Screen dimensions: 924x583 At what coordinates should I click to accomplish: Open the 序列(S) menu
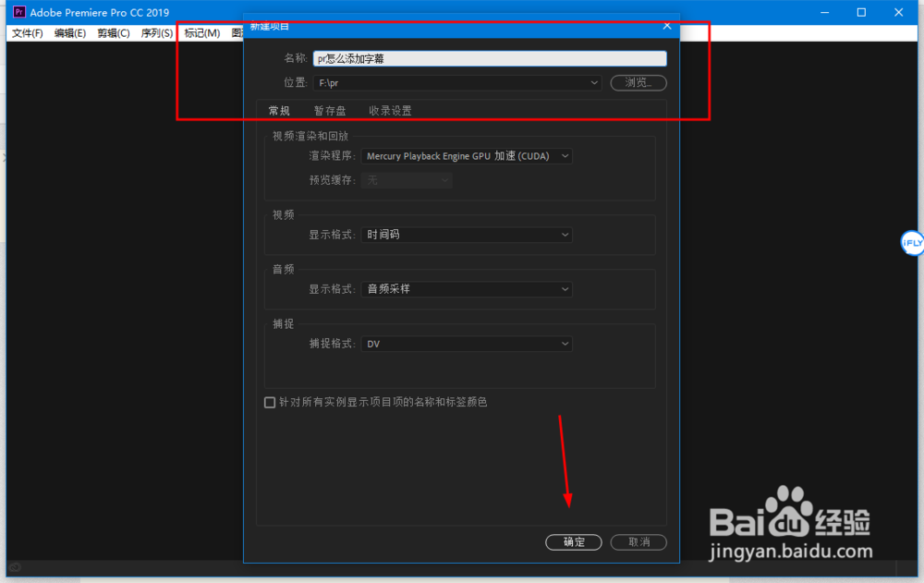tap(157, 33)
